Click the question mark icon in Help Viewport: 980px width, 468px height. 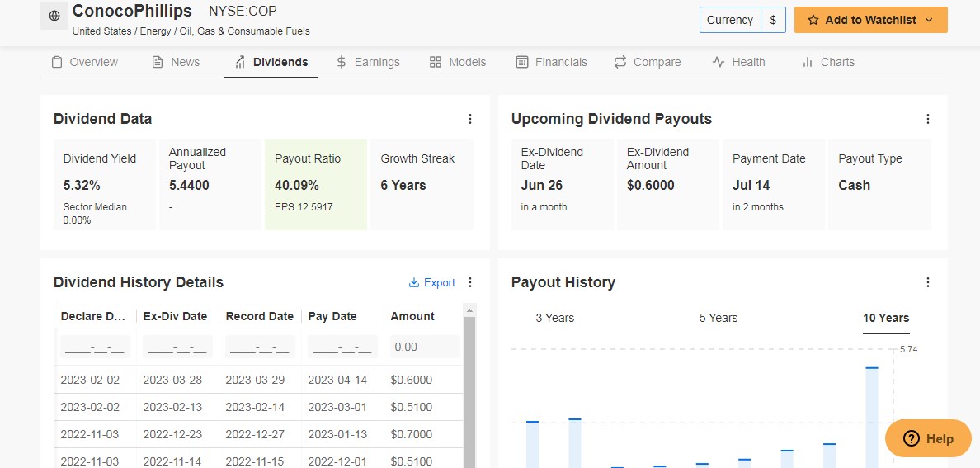912,438
